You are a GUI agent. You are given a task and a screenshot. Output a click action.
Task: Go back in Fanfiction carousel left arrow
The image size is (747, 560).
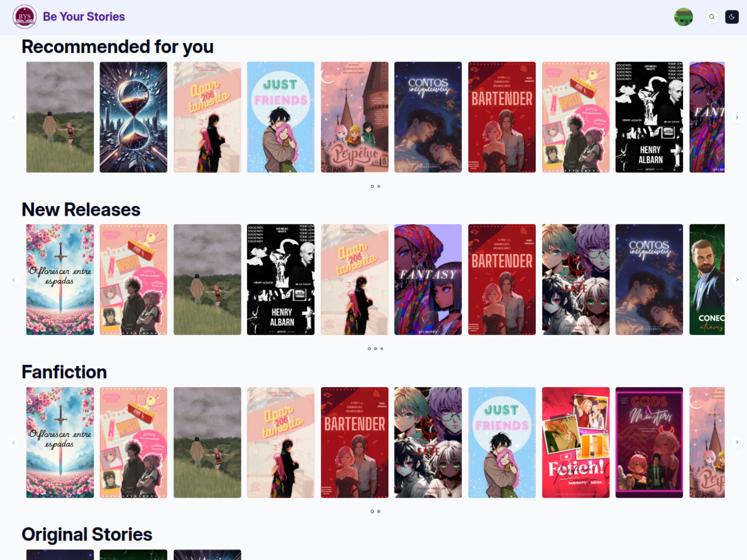coord(14,442)
